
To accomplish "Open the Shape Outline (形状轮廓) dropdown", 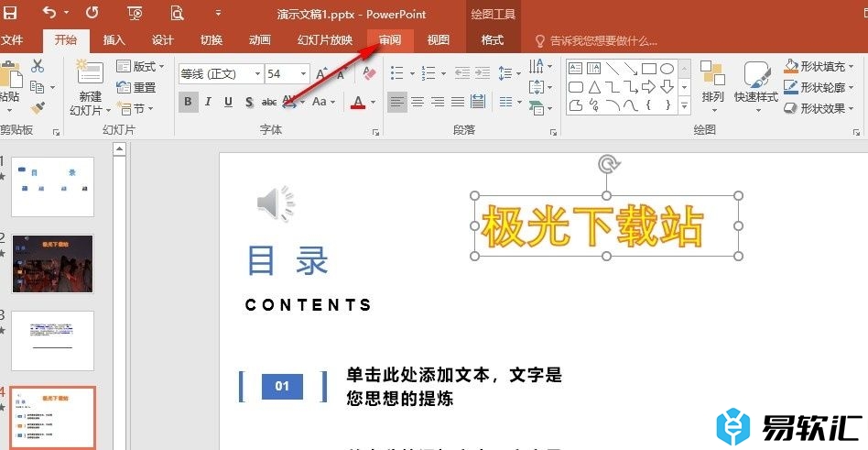I will point(819,88).
